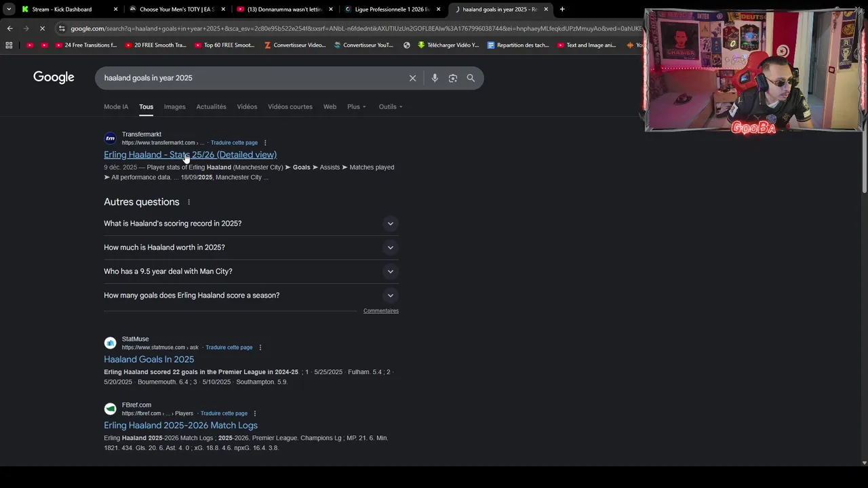The image size is (868, 488).
Task: Open Google Lens image search
Action: tap(453, 78)
